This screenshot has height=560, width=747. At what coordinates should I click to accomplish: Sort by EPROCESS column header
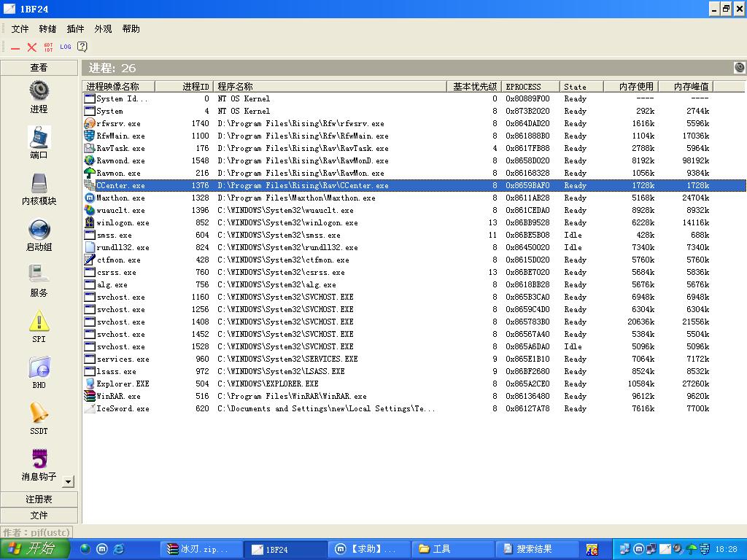[x=530, y=86]
